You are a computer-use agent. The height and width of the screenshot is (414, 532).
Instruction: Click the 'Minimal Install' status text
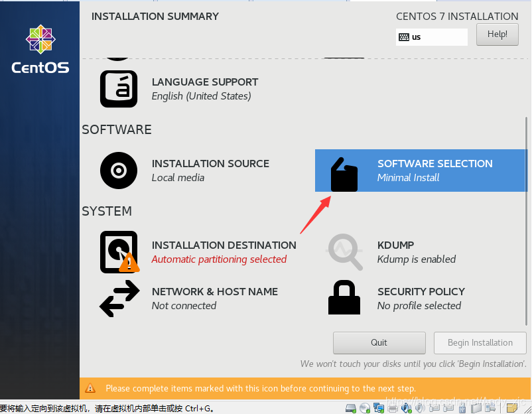[x=408, y=178]
